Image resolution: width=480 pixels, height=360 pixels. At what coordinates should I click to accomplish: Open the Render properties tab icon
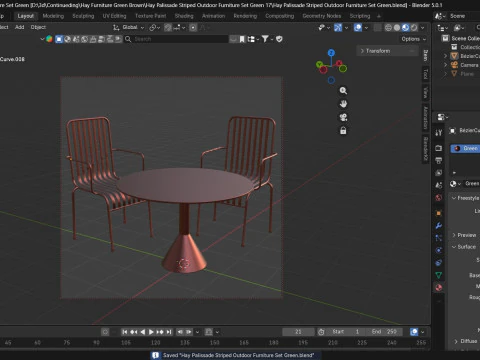(439, 148)
